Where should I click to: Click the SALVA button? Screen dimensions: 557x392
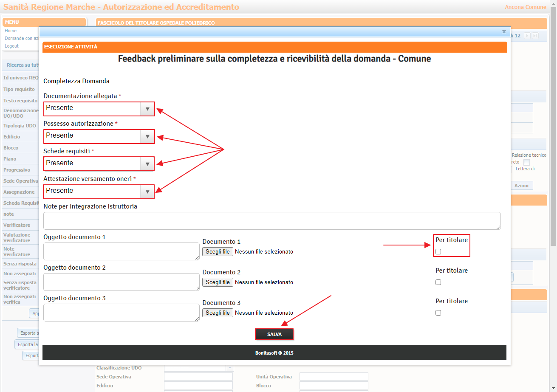coord(274,334)
